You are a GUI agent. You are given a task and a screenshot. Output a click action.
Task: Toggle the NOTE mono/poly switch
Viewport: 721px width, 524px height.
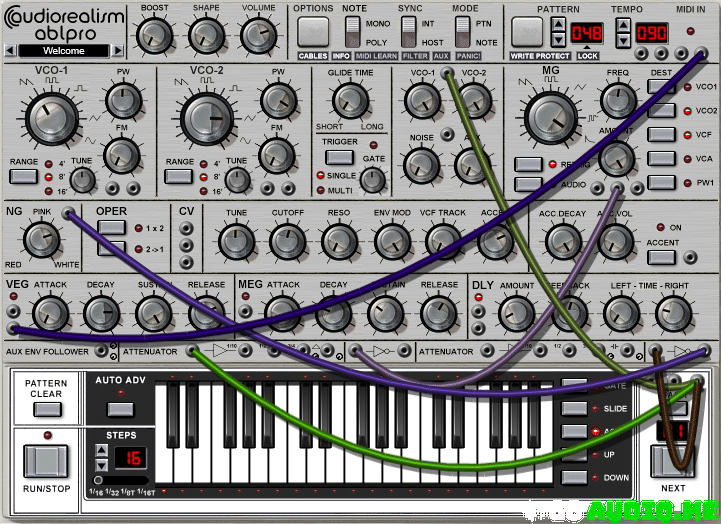(x=353, y=32)
